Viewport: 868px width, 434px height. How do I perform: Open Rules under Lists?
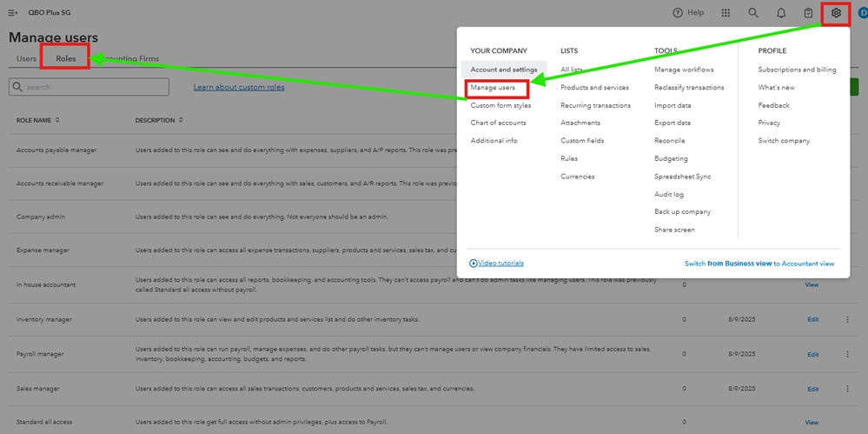pyautogui.click(x=568, y=158)
